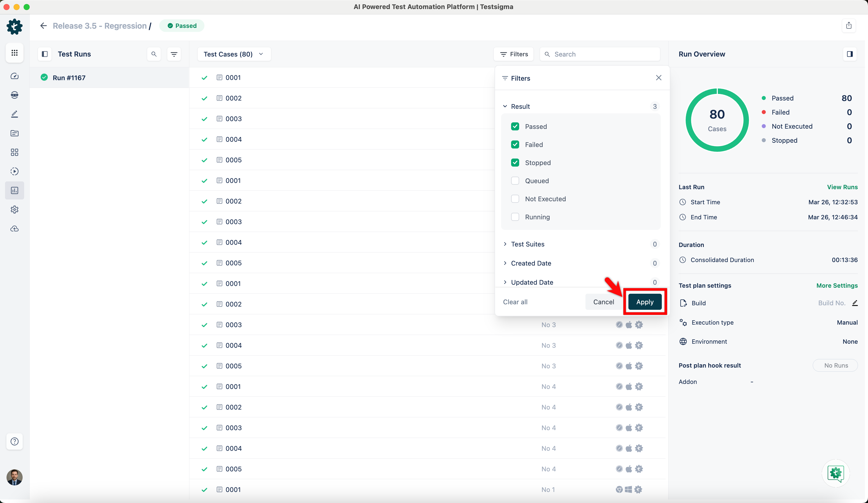Click Run #1167 in Test Runs list
This screenshot has width=868, height=503.
pos(69,78)
